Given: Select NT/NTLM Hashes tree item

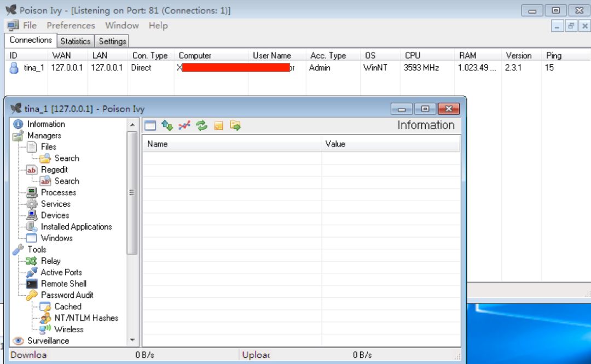Looking at the screenshot, I should coord(86,318).
